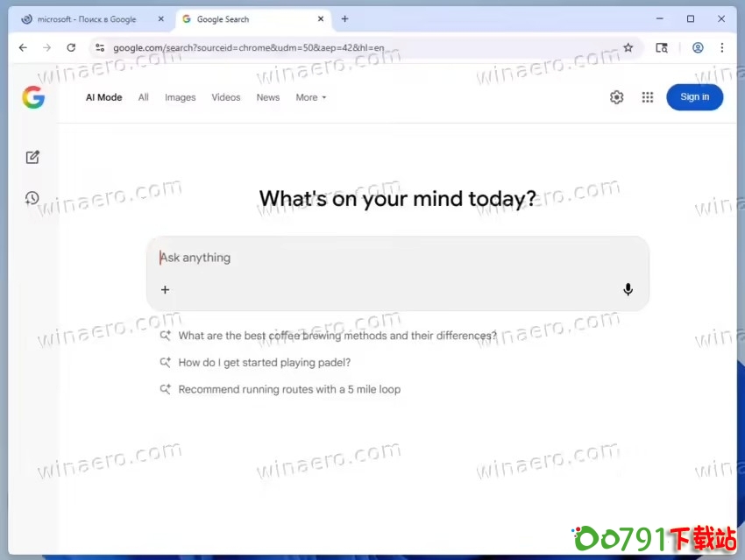This screenshot has height=560, width=745.
Task: Open Google settings gear
Action: click(616, 97)
